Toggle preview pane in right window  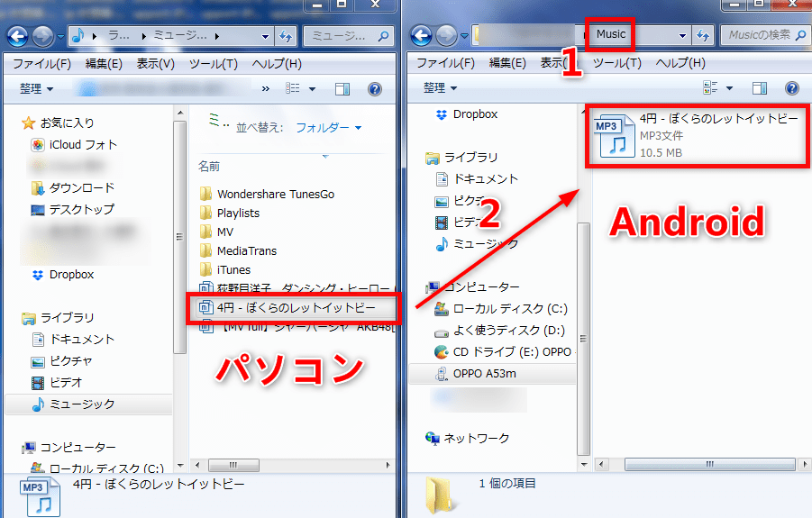click(760, 88)
